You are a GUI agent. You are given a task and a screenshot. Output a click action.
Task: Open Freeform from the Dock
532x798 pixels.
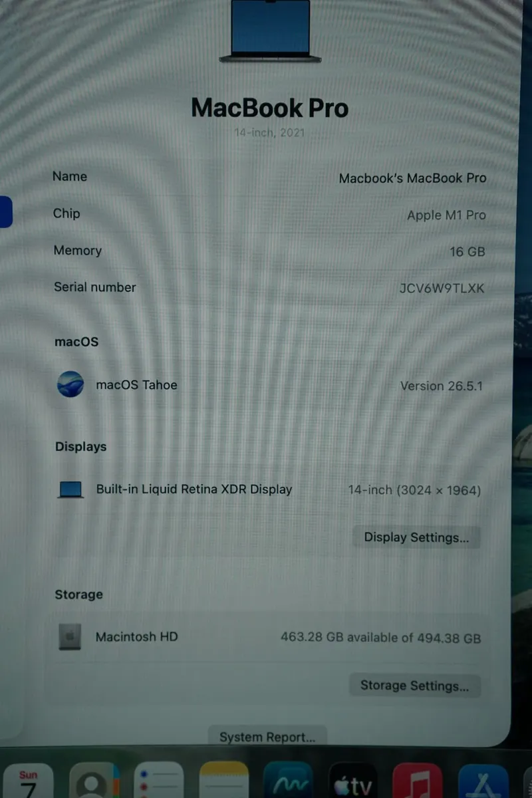[x=288, y=781]
